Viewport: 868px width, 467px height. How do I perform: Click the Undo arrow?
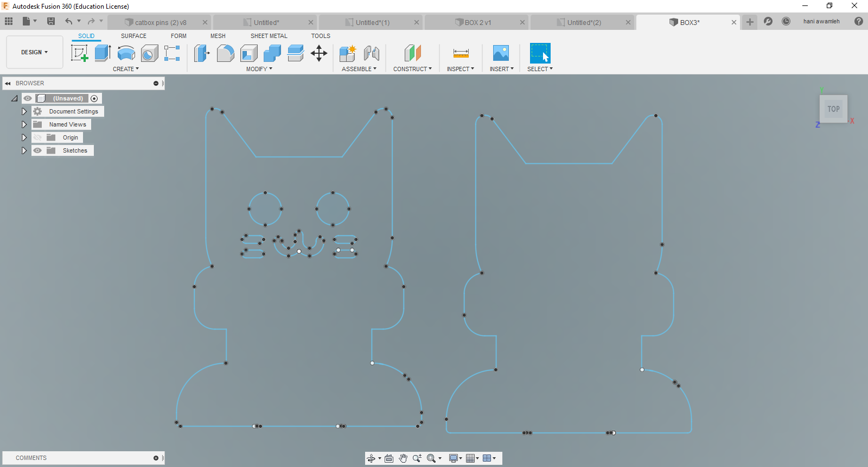click(69, 21)
